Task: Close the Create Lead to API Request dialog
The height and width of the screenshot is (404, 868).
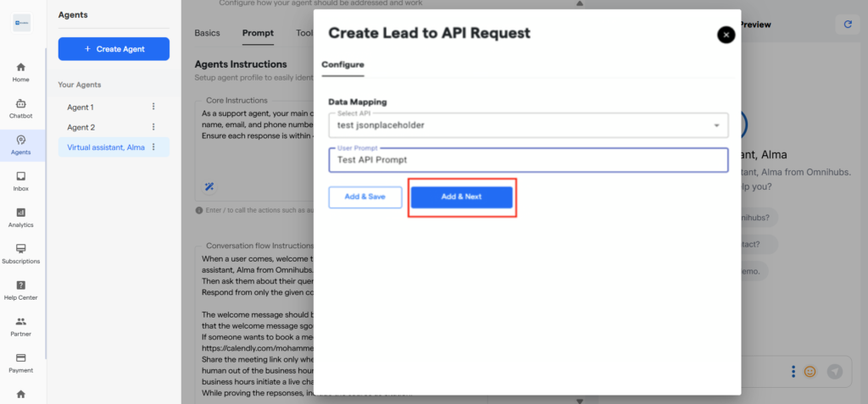Action: (x=726, y=35)
